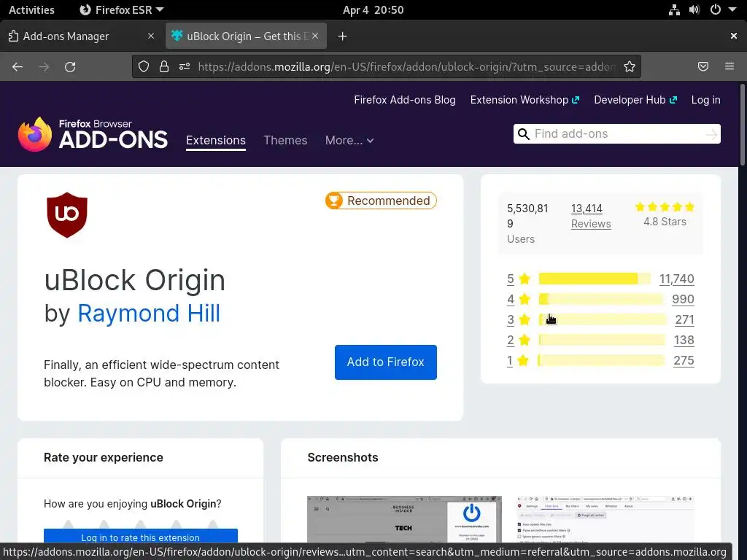The width and height of the screenshot is (747, 560).
Task: Click the Firefox Browser Add-ons logo
Action: tap(93, 134)
